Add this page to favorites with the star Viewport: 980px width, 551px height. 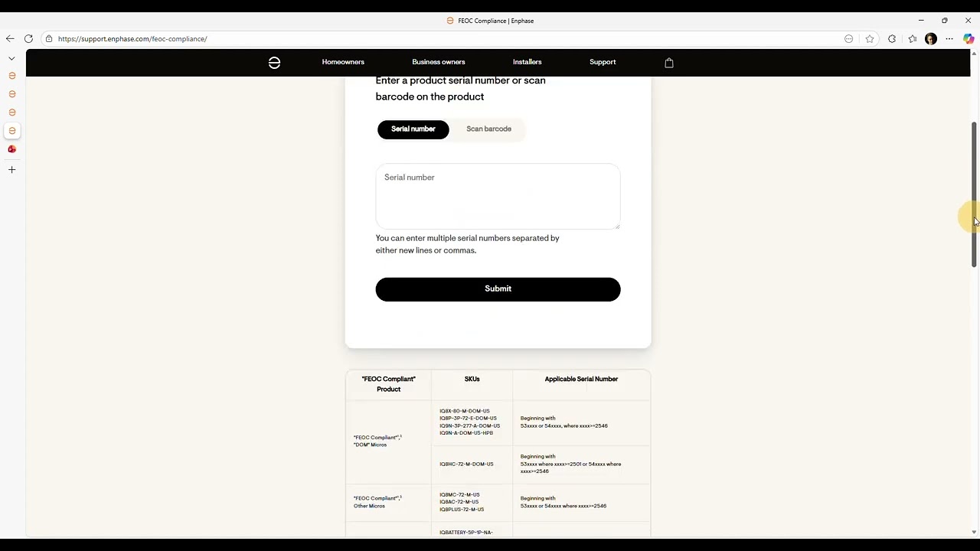[x=870, y=39]
